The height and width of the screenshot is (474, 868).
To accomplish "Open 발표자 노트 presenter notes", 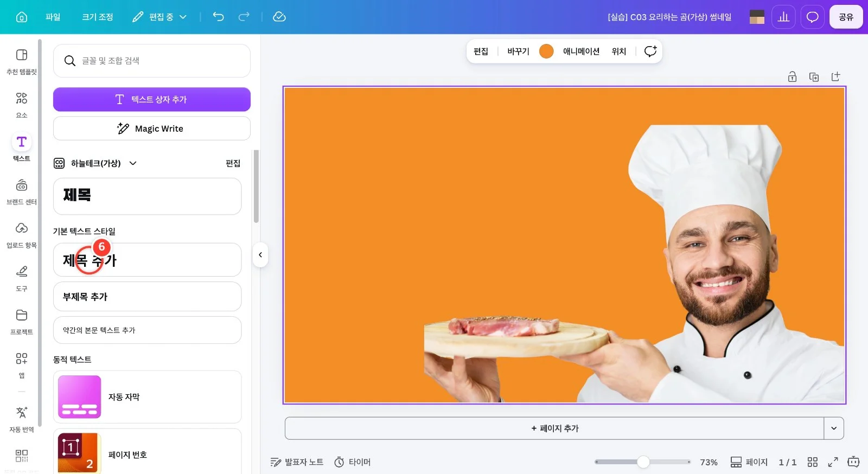I will click(x=297, y=462).
